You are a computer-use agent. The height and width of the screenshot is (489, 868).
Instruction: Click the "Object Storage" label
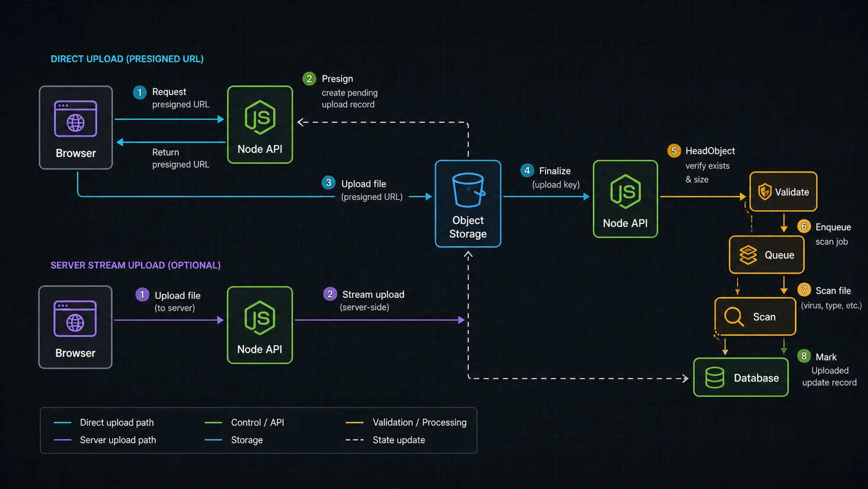[x=468, y=227]
